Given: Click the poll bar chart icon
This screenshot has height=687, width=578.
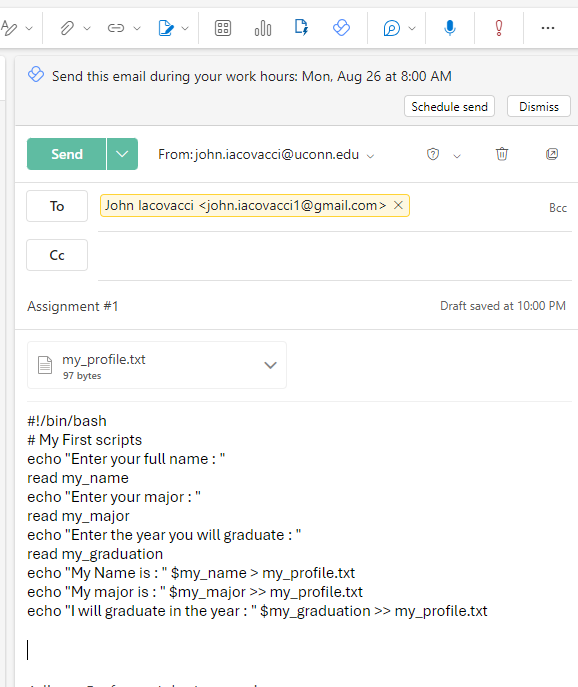Looking at the screenshot, I should 262,28.
